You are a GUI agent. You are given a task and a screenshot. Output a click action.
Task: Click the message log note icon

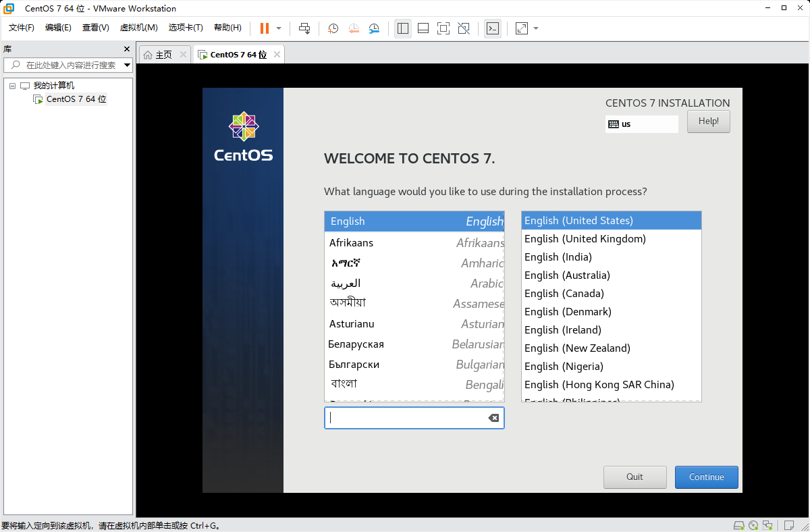point(788,525)
